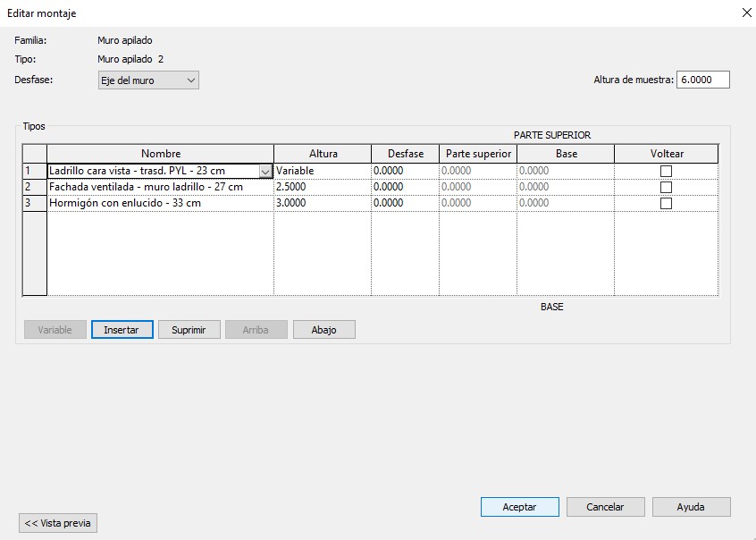This screenshot has width=756, height=540.
Task: Toggle Voltear checkbox for row 1
Action: 666,172
